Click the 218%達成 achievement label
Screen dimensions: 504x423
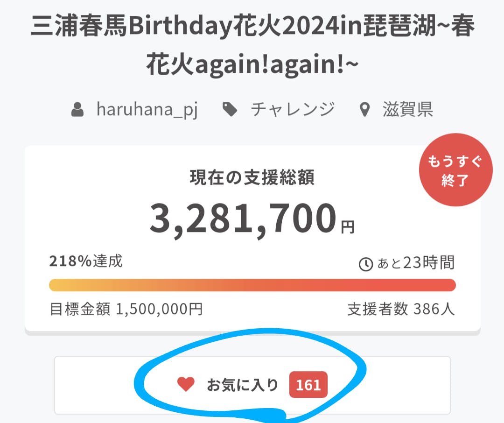[86, 261]
